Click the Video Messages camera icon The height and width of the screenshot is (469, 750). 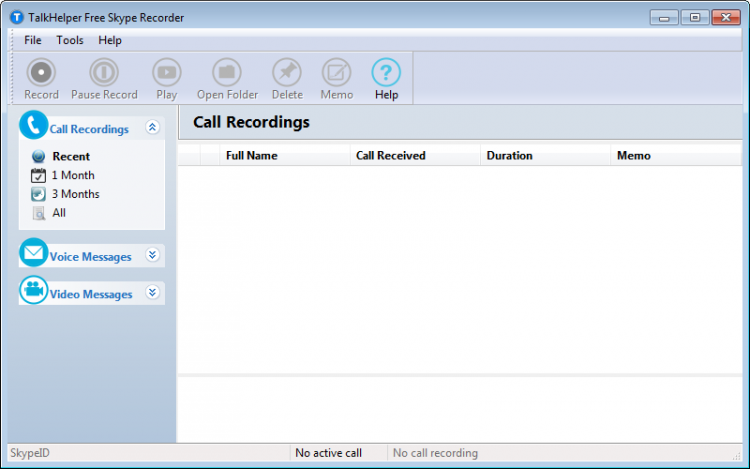click(33, 290)
